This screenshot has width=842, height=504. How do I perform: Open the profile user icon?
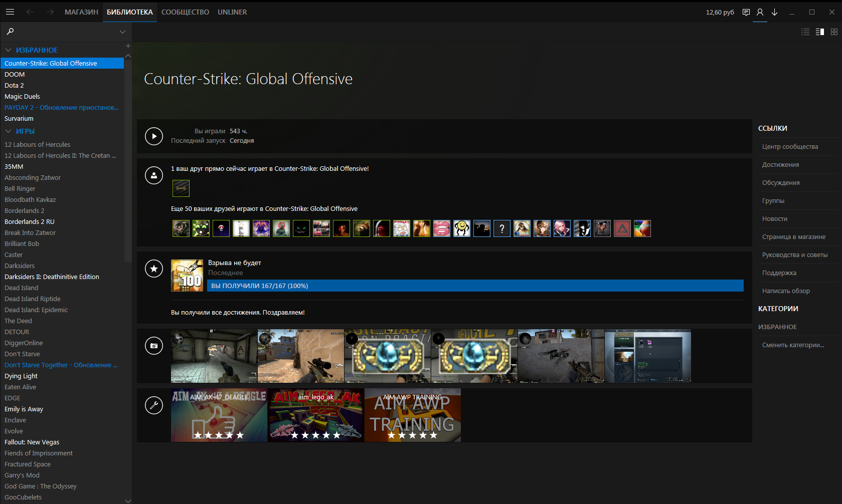click(x=760, y=12)
